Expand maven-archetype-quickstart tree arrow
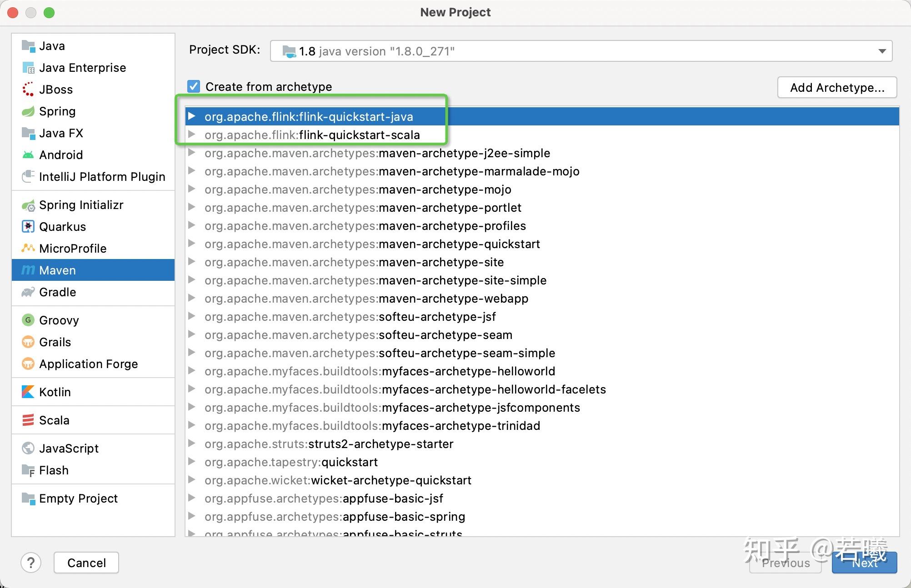 point(192,244)
